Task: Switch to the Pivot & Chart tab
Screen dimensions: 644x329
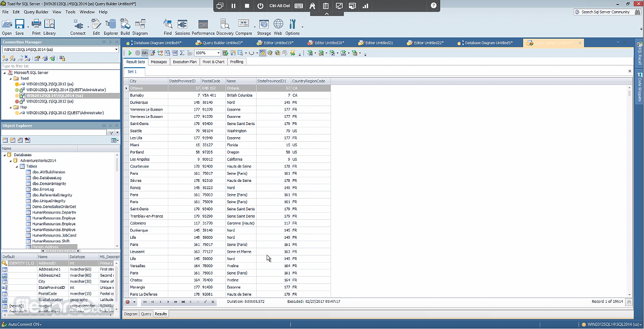Action: pos(213,62)
